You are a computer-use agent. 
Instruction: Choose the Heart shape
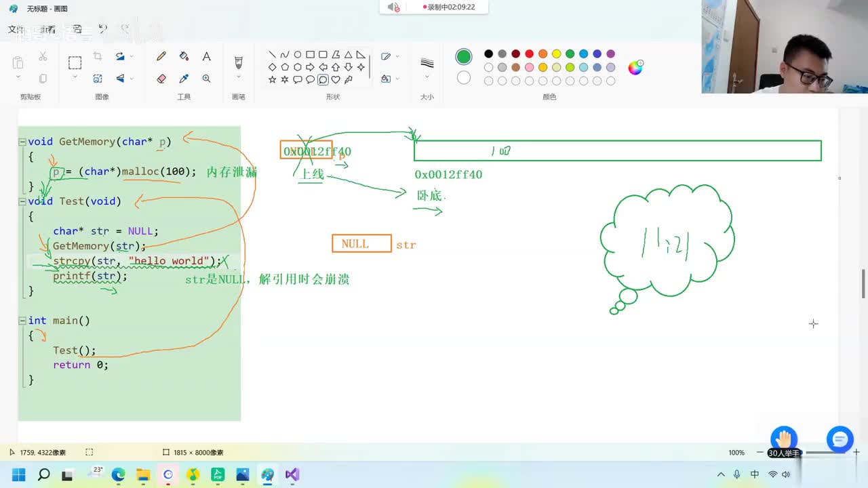click(335, 79)
